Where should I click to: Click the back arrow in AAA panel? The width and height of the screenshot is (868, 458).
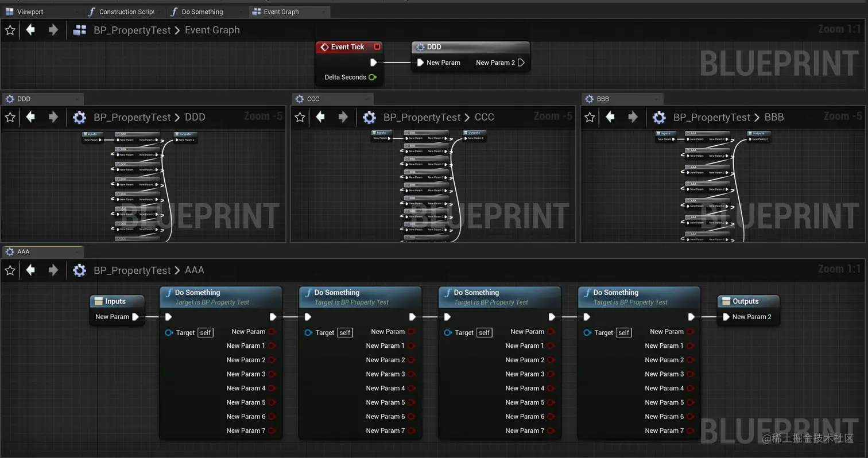pos(30,270)
